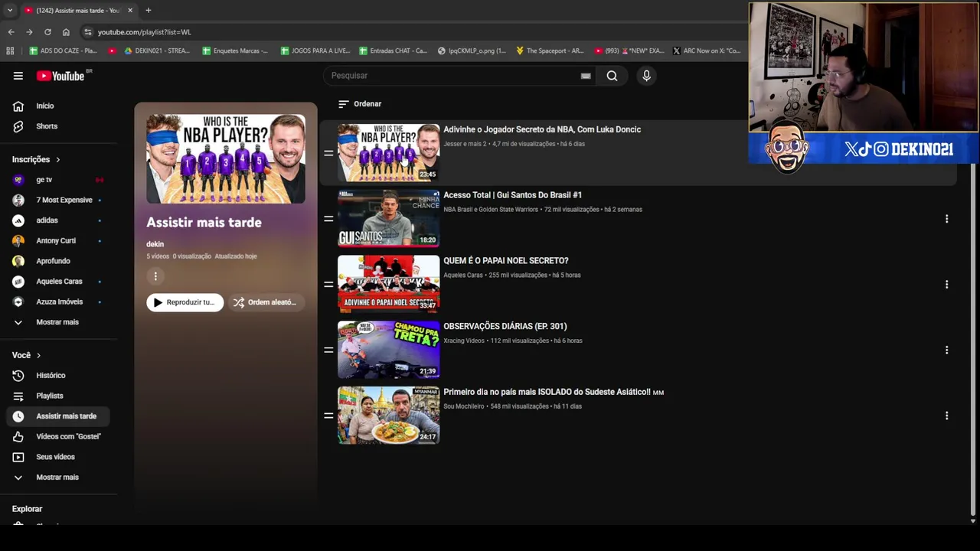Screen dimensions: 980x551
Task: Open more options for Observações Diárias video
Action: 946,350
